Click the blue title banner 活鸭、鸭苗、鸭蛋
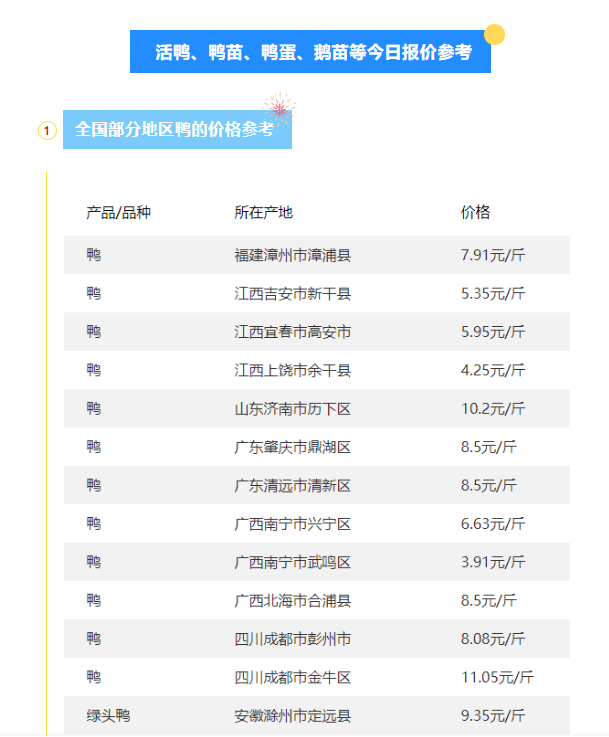 tap(312, 53)
